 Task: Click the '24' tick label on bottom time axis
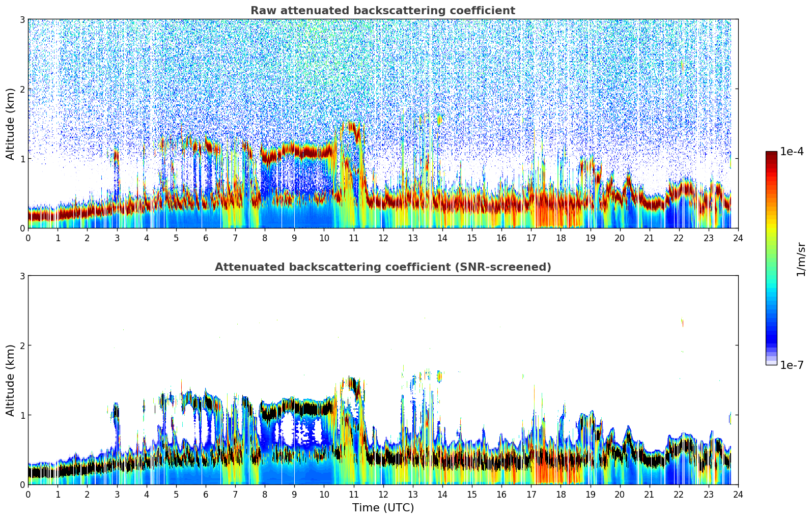(738, 494)
